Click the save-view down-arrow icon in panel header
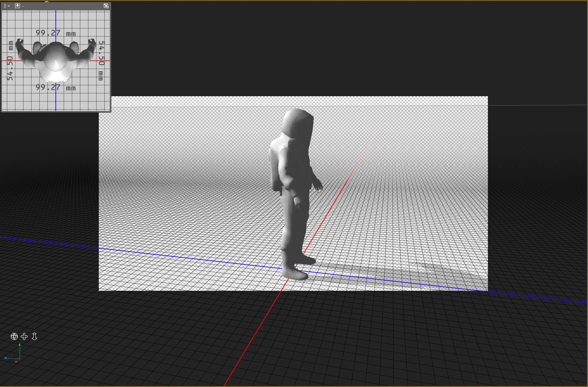 click(x=17, y=6)
